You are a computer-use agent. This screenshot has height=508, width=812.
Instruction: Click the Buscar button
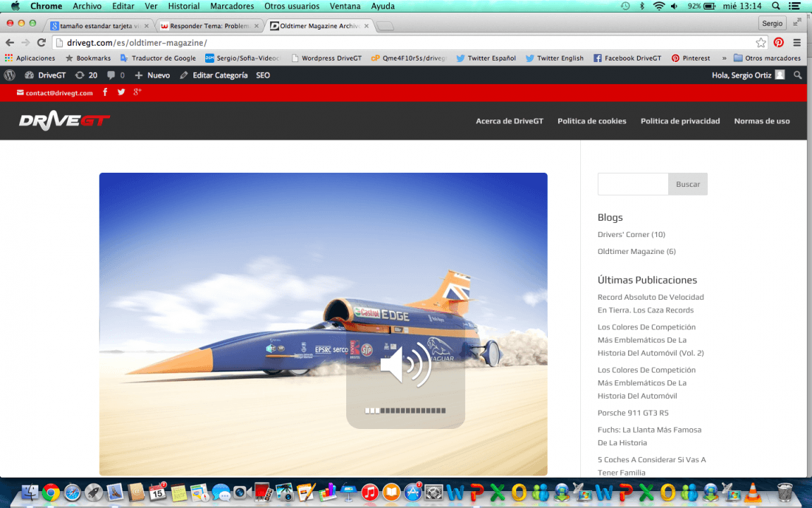click(688, 184)
